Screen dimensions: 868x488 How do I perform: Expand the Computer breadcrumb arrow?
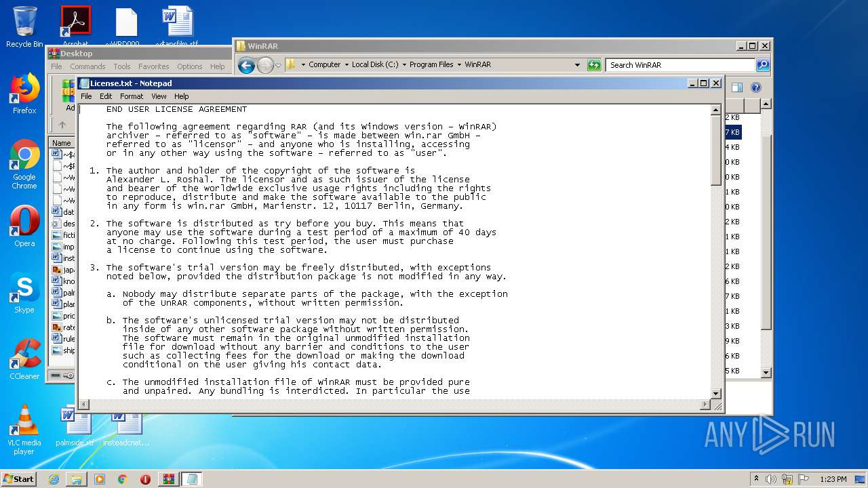coord(346,65)
